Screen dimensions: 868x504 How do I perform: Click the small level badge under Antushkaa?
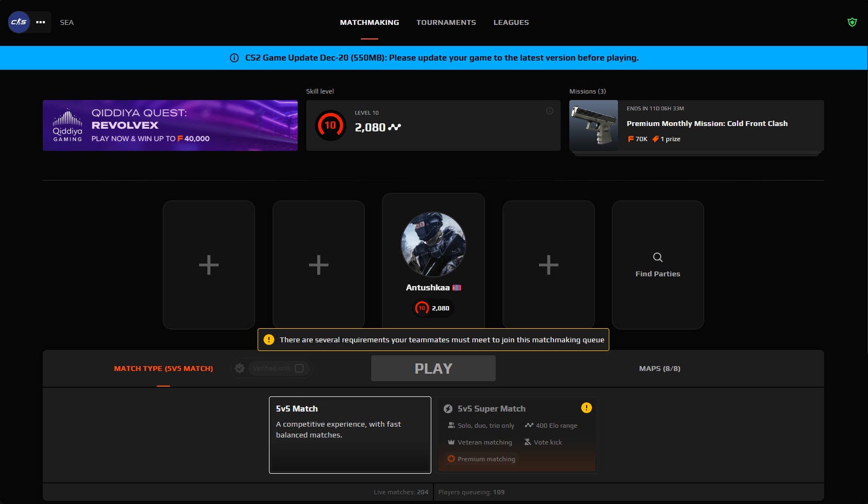pos(422,308)
